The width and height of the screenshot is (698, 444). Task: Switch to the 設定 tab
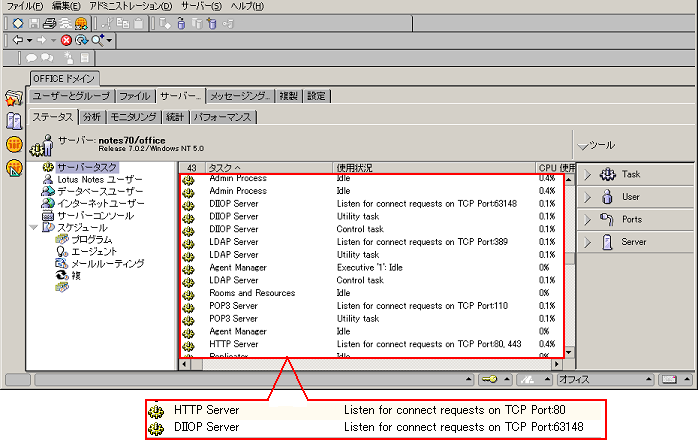317,96
